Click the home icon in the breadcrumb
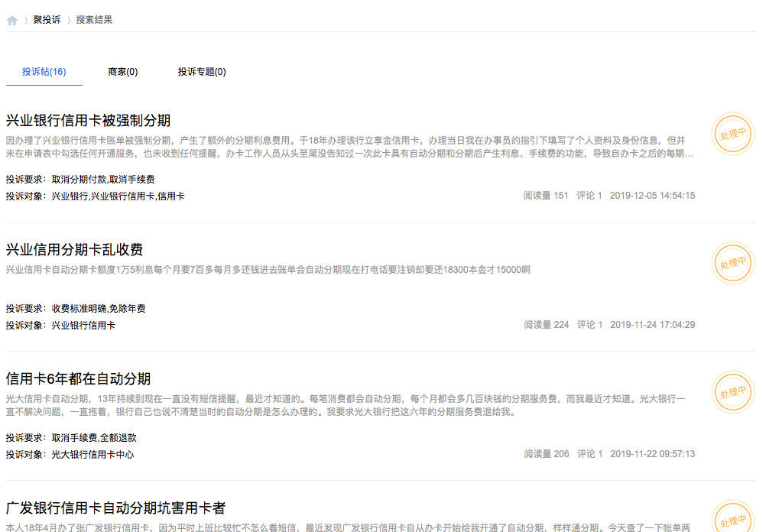This screenshot has width=782, height=532. point(12,21)
